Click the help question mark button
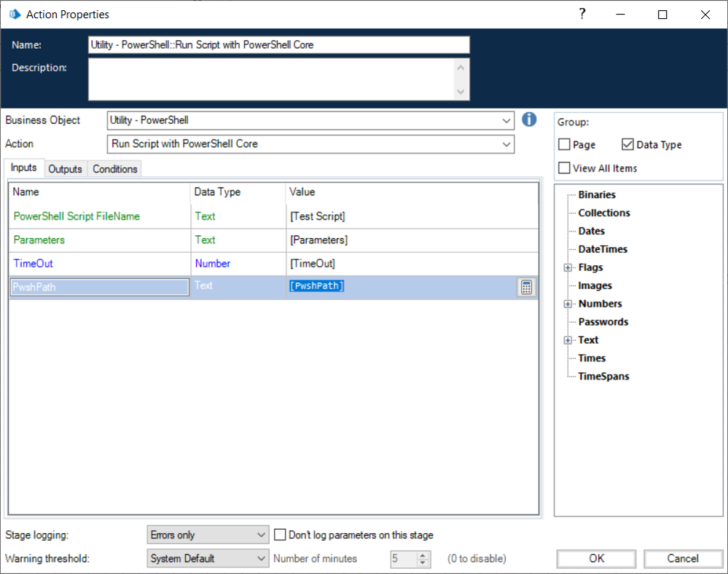The image size is (728, 574). click(582, 14)
